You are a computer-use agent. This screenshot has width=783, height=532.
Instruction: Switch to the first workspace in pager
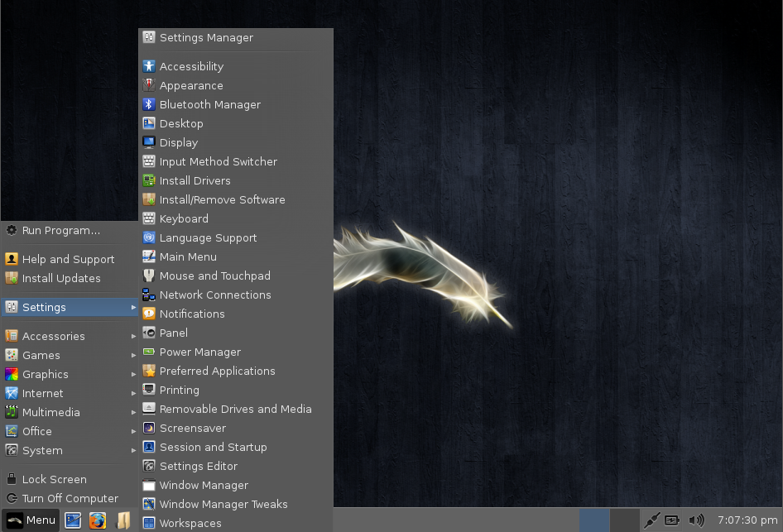click(594, 520)
